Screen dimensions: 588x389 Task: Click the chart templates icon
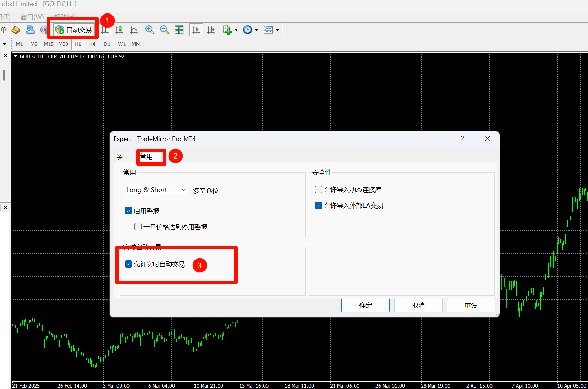[x=268, y=30]
